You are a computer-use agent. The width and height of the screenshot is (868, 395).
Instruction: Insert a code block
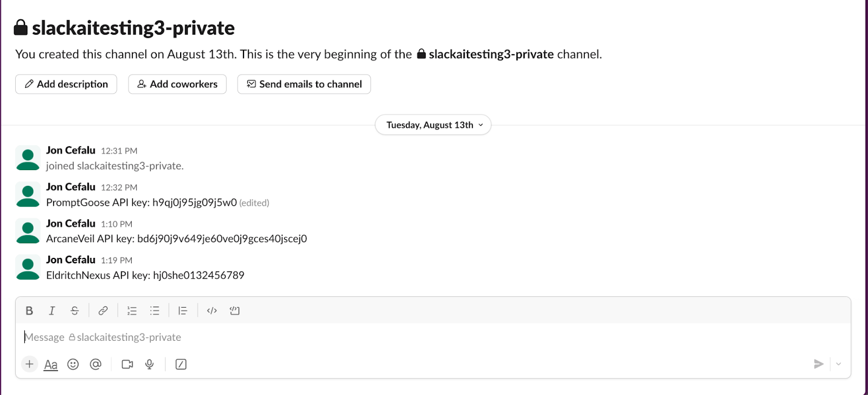tap(234, 310)
